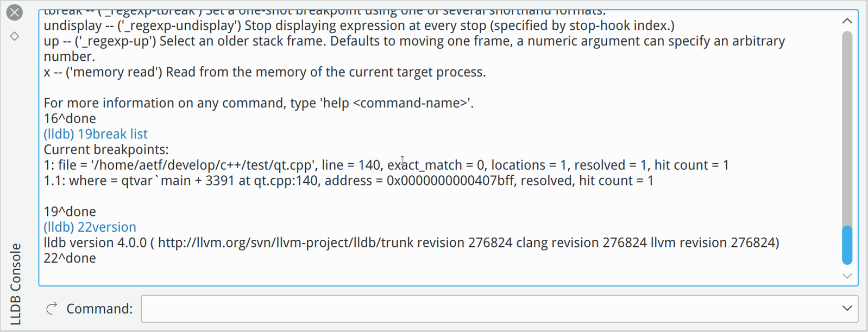Click the scroll down arrow of console output

(x=847, y=276)
